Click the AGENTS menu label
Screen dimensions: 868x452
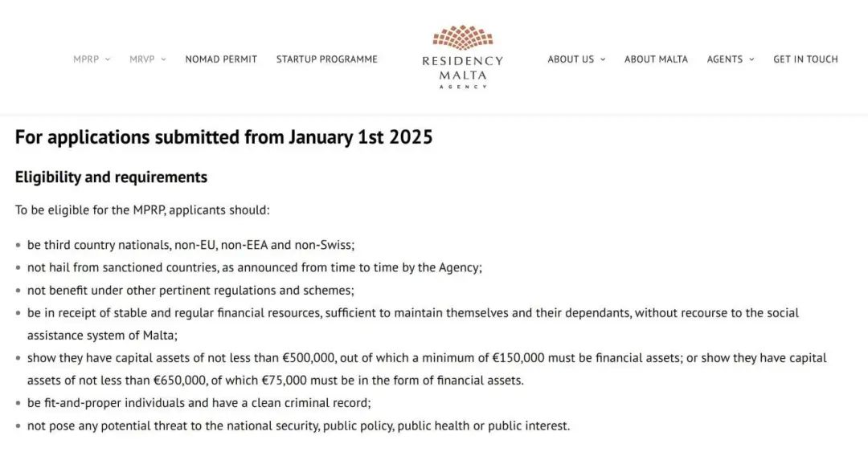tap(724, 59)
